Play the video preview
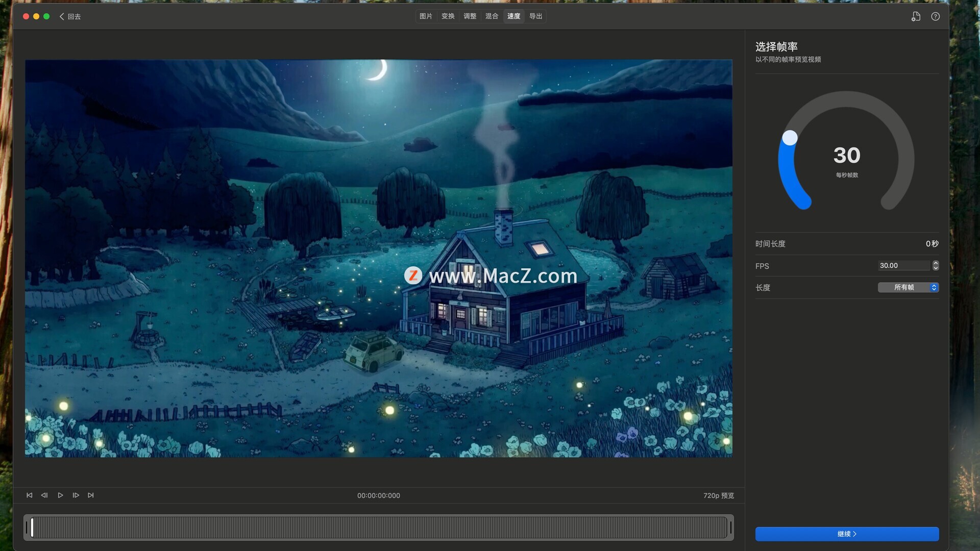The height and width of the screenshot is (551, 980). pos(60,495)
